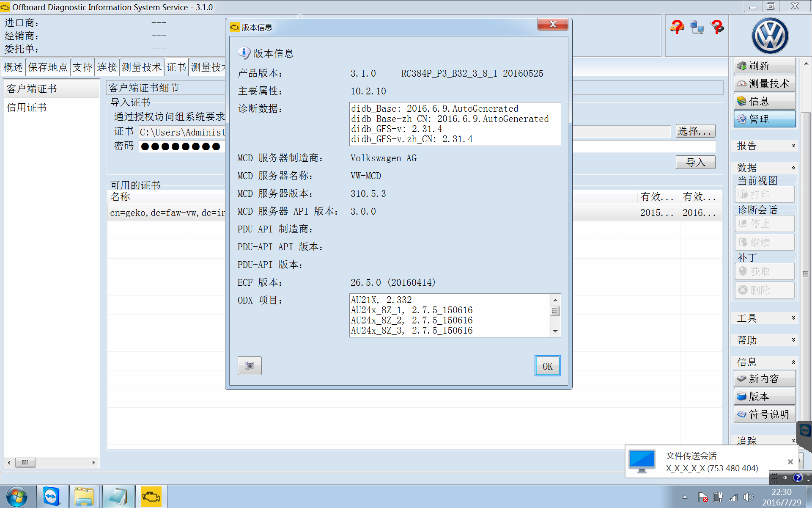The height and width of the screenshot is (508, 812).
Task: Dismiss the file transfer session notification
Action: pos(790,462)
